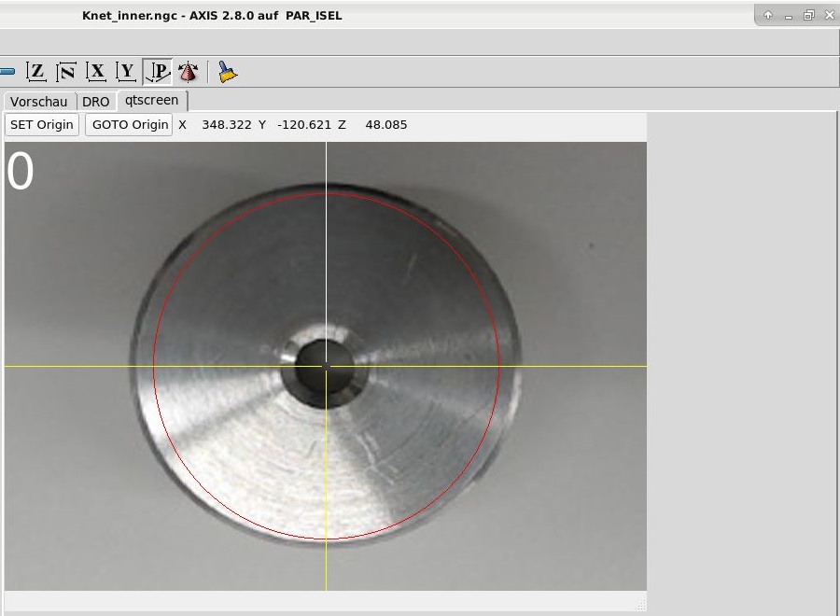Open the Vorschau tab

click(38, 101)
